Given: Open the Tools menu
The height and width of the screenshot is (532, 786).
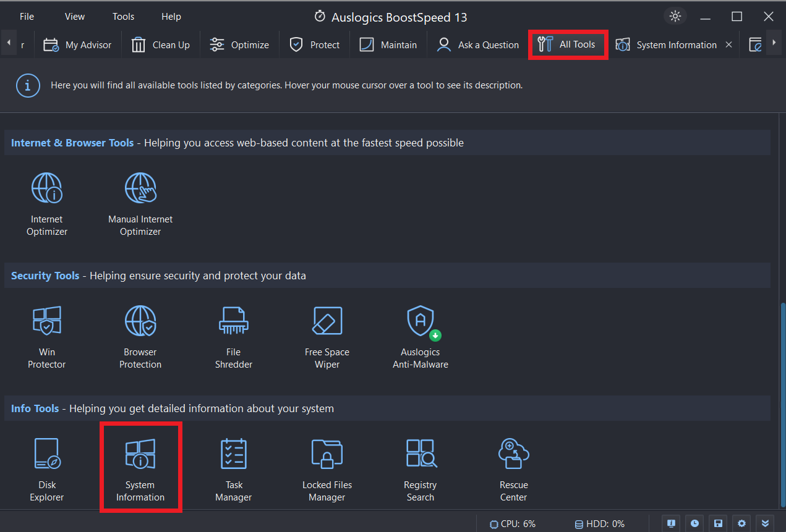Looking at the screenshot, I should coord(123,17).
